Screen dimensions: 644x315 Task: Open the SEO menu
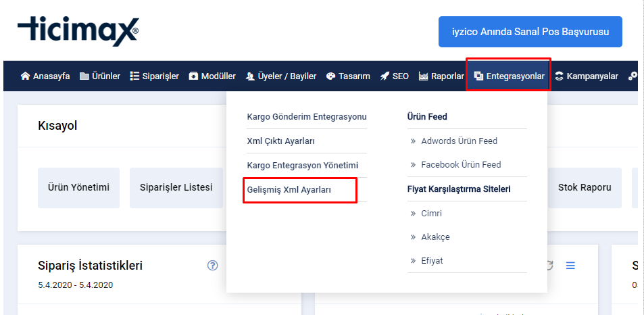coord(394,76)
